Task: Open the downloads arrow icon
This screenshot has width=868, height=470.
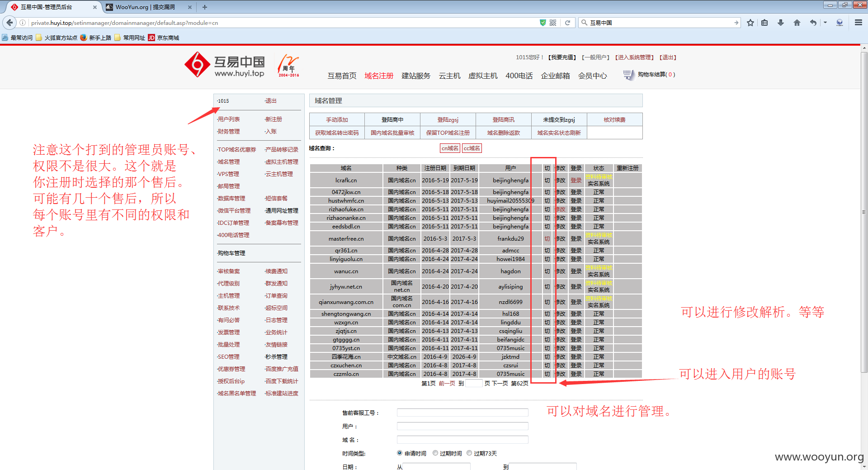Action: [x=780, y=23]
